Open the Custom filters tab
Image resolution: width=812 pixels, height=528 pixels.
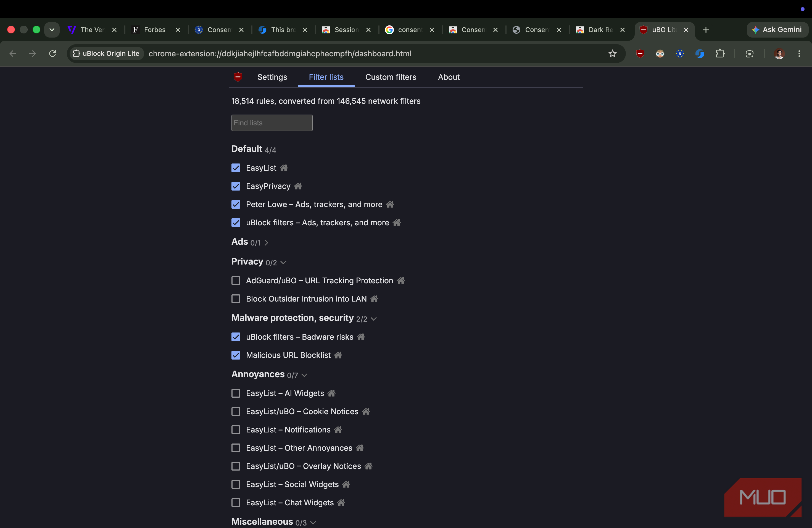[x=391, y=77]
